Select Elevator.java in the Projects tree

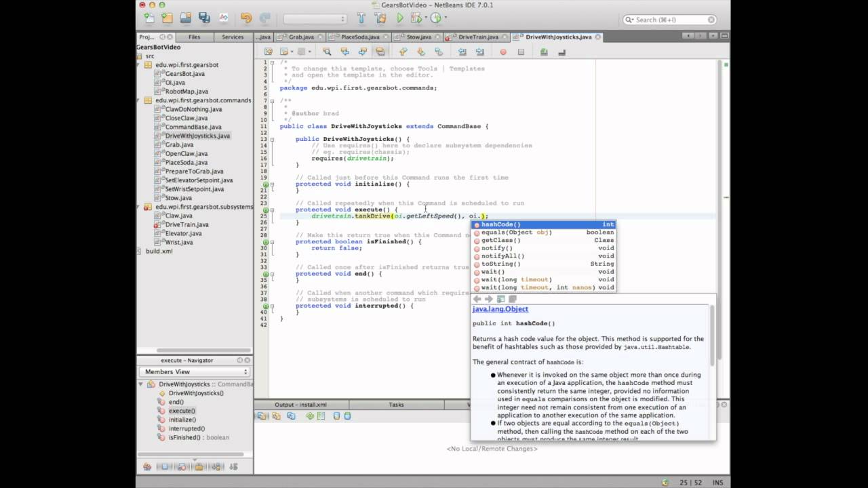[x=183, y=233]
